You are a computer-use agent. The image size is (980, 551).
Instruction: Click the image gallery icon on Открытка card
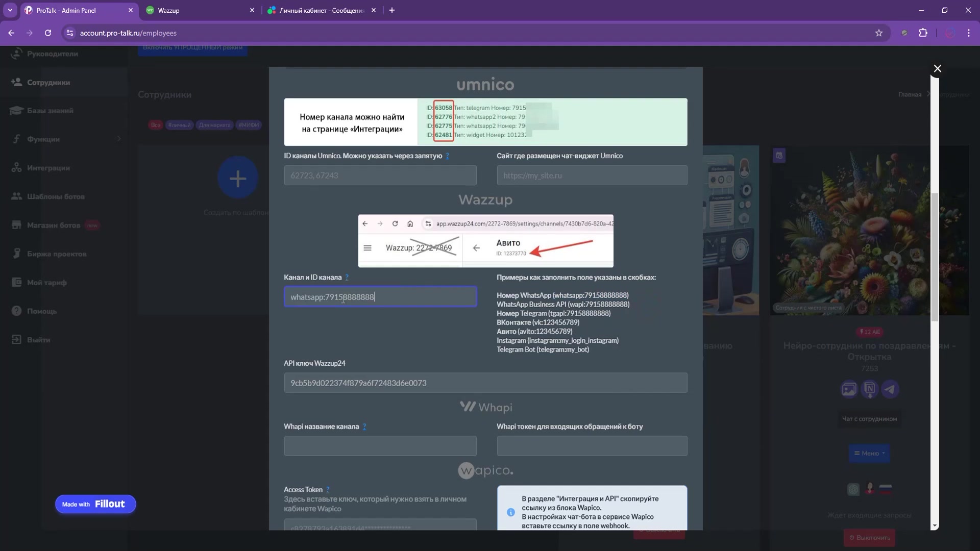pyautogui.click(x=849, y=390)
